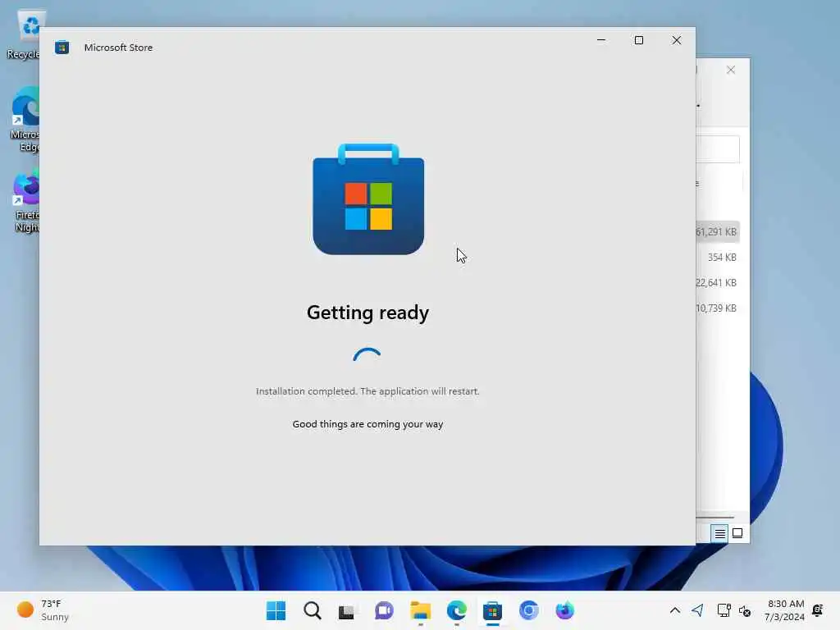Click the Microsoft Store title bar icon
This screenshot has width=840, height=630.
pyautogui.click(x=62, y=48)
